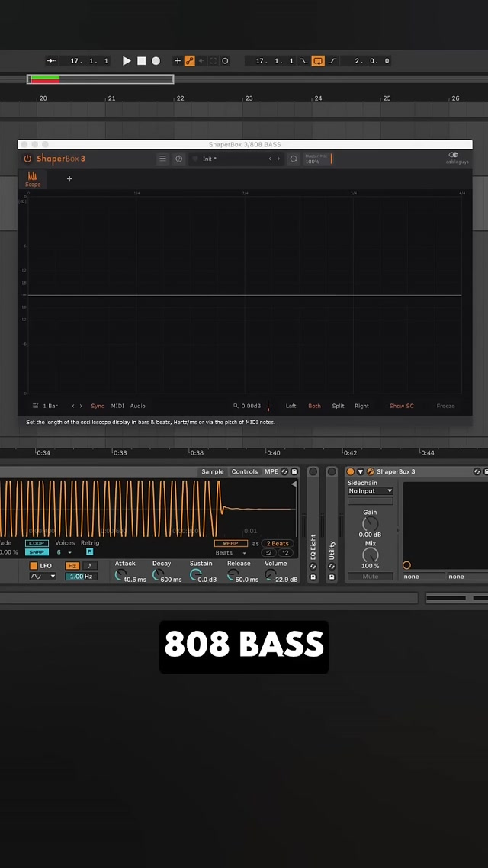The height and width of the screenshot is (868, 488).
Task: Toggle the WARP button on the sample
Action: 230,543
